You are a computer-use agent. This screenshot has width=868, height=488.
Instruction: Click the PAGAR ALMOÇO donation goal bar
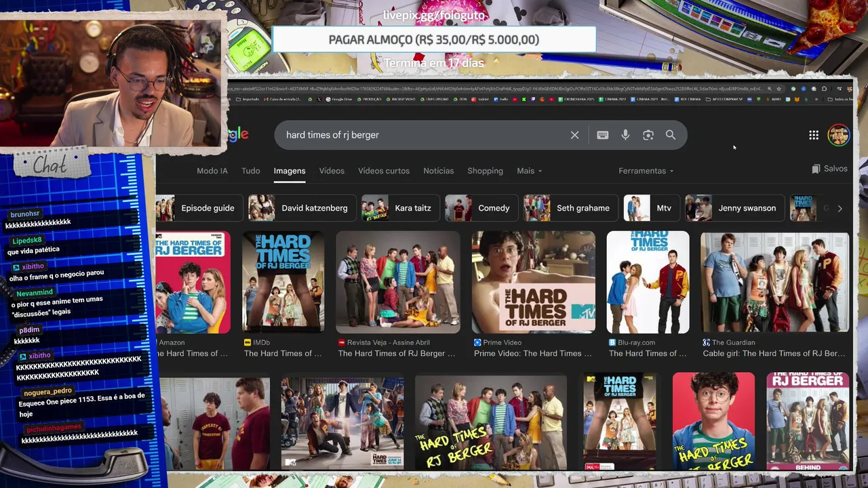[x=434, y=40]
